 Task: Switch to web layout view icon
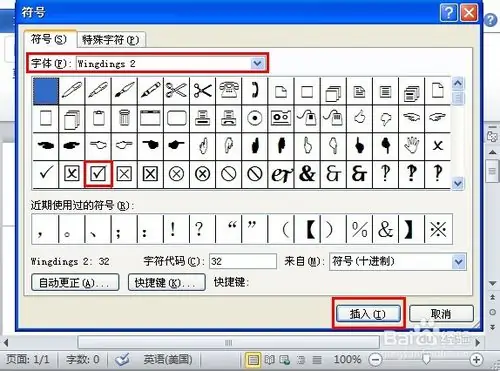(x=285, y=360)
